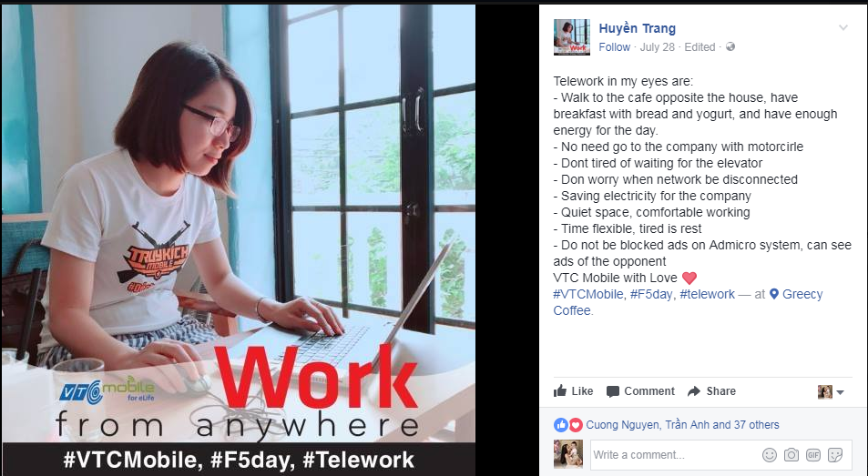Image resolution: width=868 pixels, height=476 pixels.
Task: Open the Greecy Coffee location link
Action: (x=688, y=302)
